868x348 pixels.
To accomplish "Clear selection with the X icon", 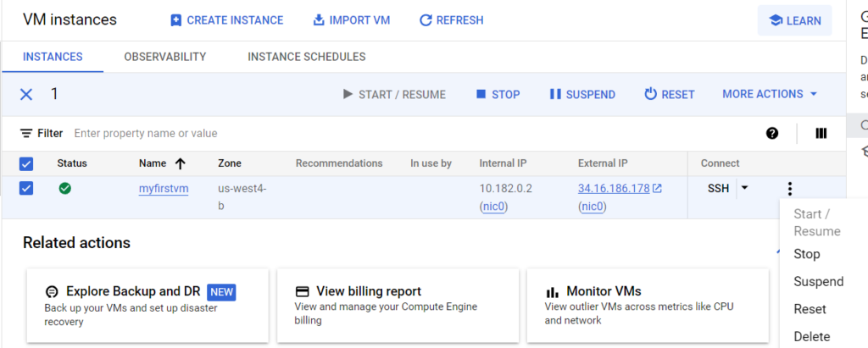I will click(x=26, y=95).
